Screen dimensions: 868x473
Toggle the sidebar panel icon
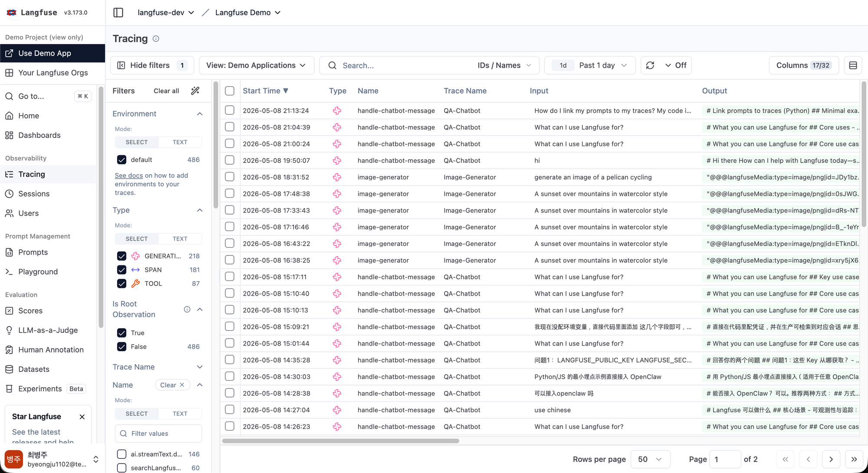[118, 13]
